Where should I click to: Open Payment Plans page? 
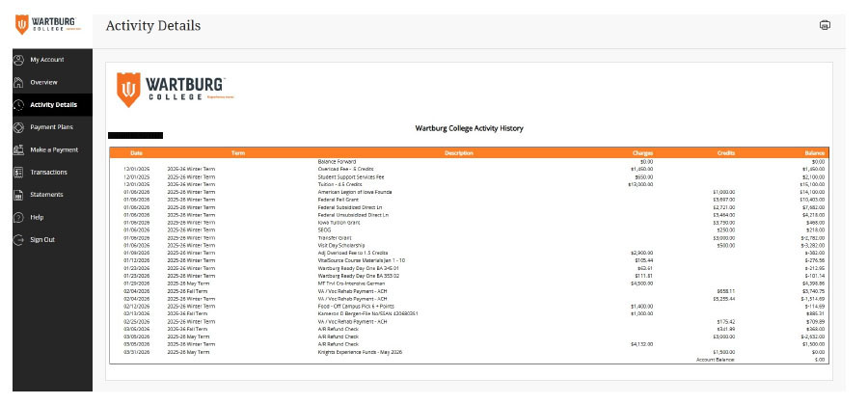point(53,127)
